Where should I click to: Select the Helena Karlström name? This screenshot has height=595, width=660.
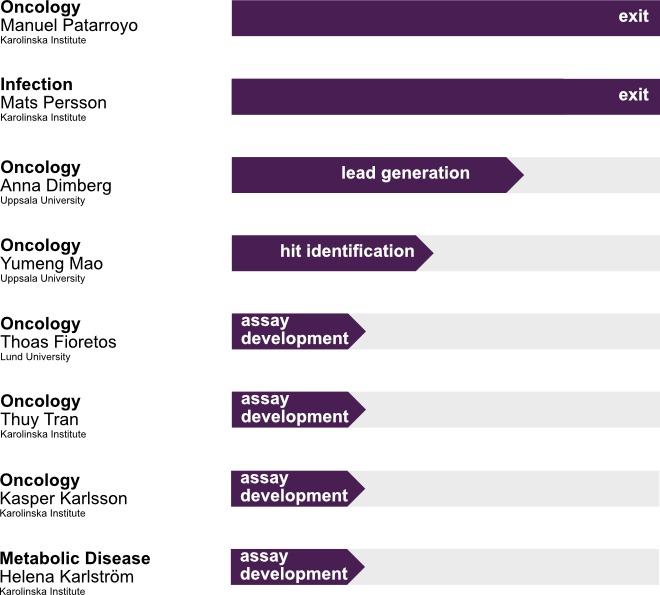[66, 576]
